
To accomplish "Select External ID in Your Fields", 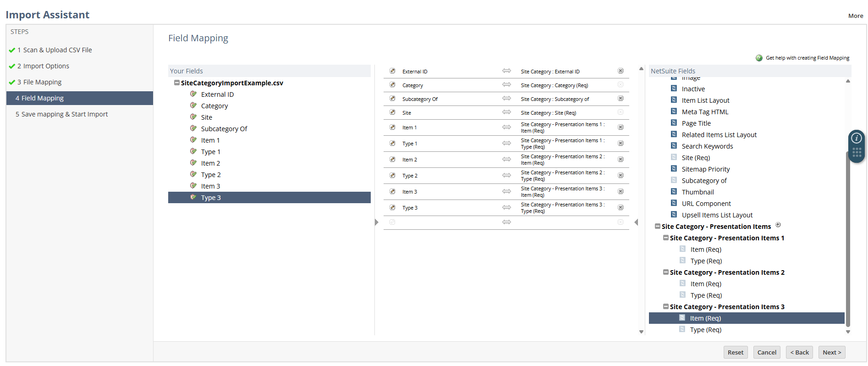I will [217, 94].
